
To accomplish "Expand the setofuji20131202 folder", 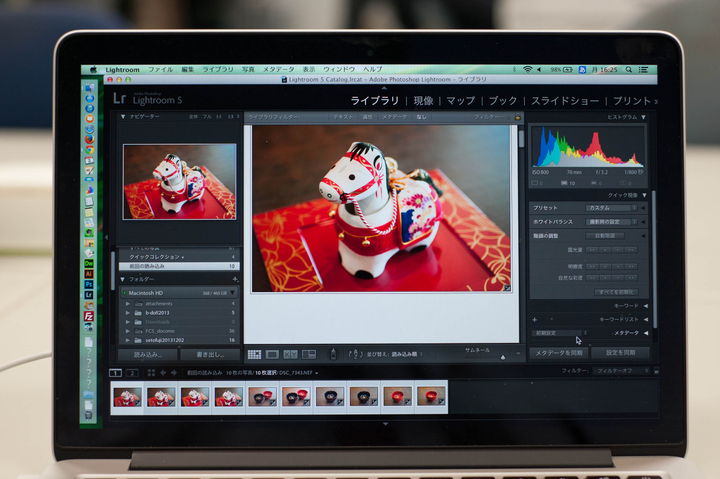I will [x=128, y=340].
